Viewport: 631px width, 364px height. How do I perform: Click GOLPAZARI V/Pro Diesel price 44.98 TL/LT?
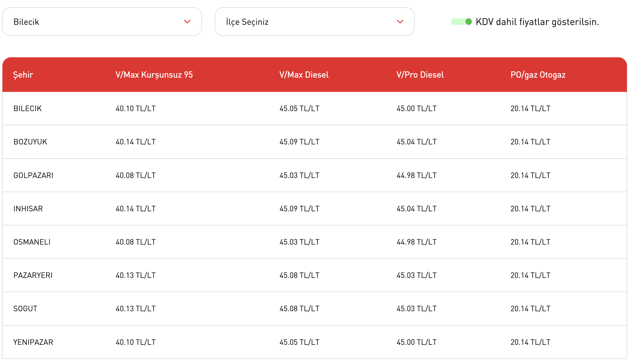(x=417, y=175)
